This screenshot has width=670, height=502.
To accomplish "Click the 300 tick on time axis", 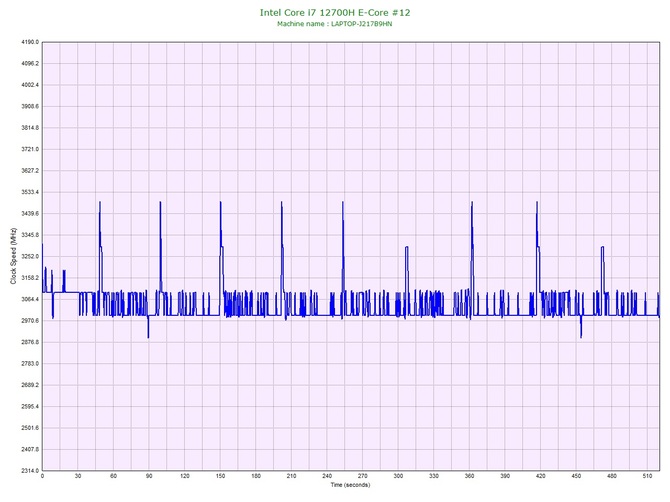I will [398, 476].
